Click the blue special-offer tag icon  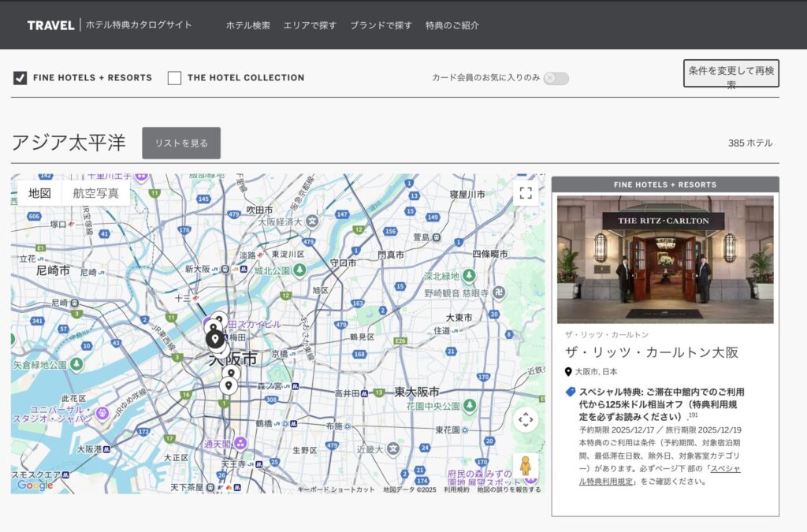click(x=571, y=392)
